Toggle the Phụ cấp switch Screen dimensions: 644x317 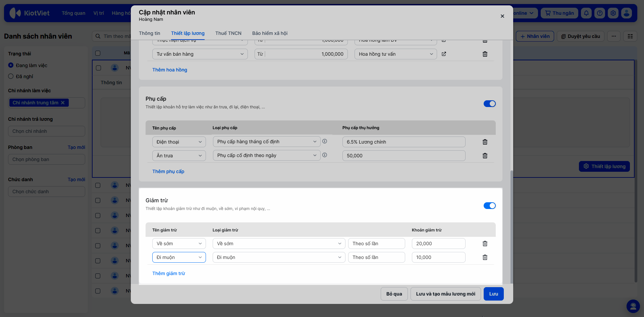pyautogui.click(x=489, y=104)
